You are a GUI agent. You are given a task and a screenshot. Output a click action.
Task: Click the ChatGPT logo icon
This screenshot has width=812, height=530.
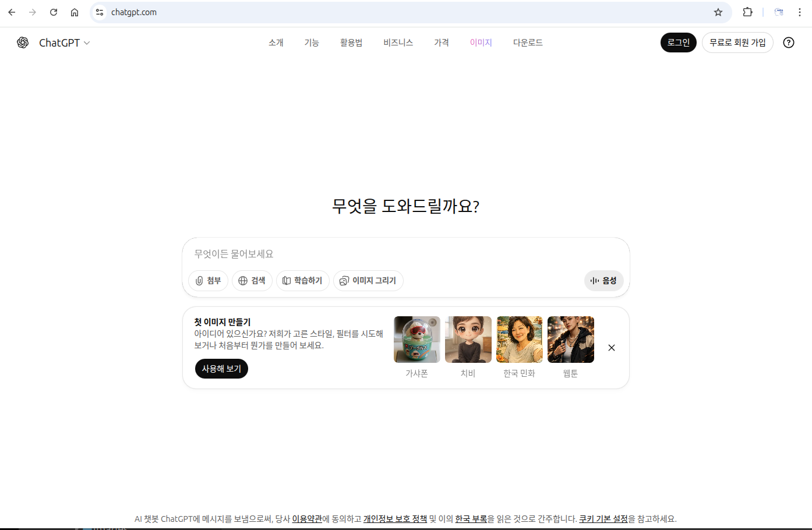23,43
